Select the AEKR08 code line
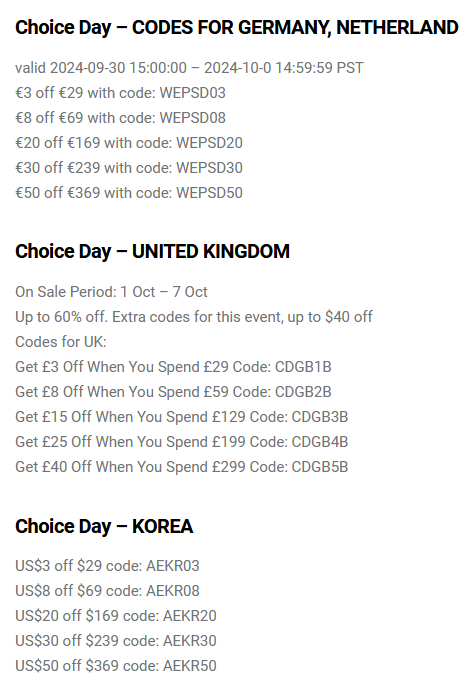Screen dimensions: 468x685 (x=107, y=591)
